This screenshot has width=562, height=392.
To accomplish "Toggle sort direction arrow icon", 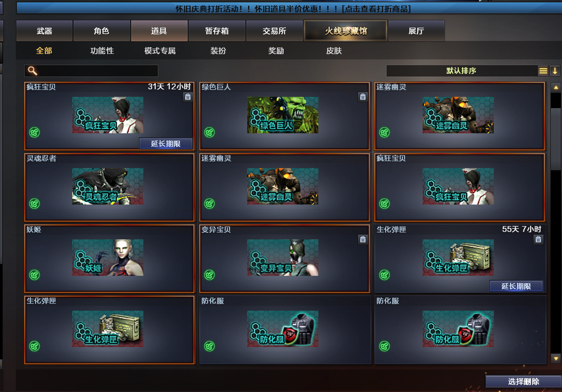I will pos(555,71).
